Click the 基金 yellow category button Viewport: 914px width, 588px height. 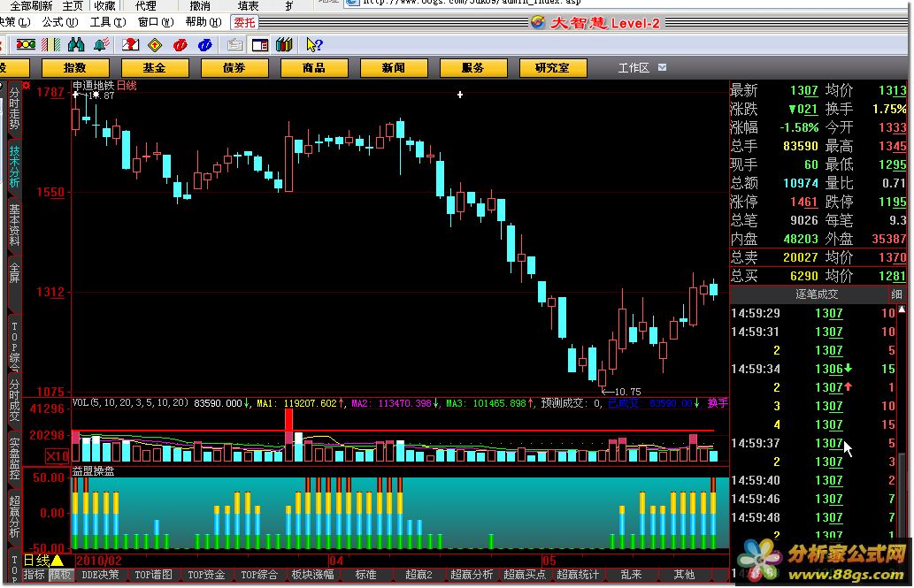[x=154, y=67]
